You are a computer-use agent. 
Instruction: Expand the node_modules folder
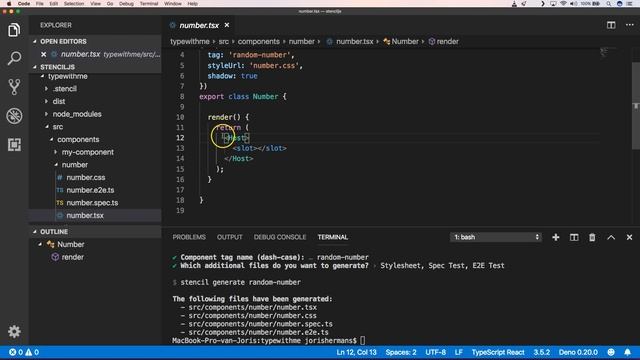point(77,114)
